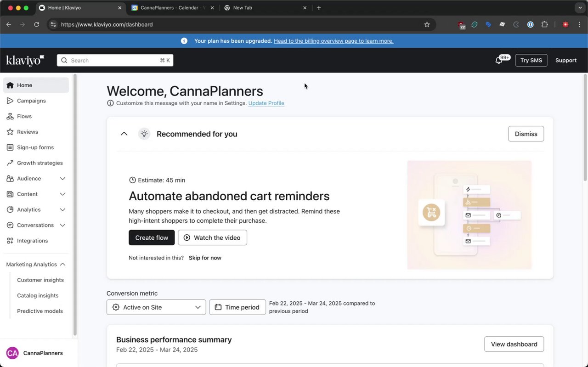588x367 pixels.
Task: Click the lightbulb icon beside Recommended for you
Action: [144, 134]
